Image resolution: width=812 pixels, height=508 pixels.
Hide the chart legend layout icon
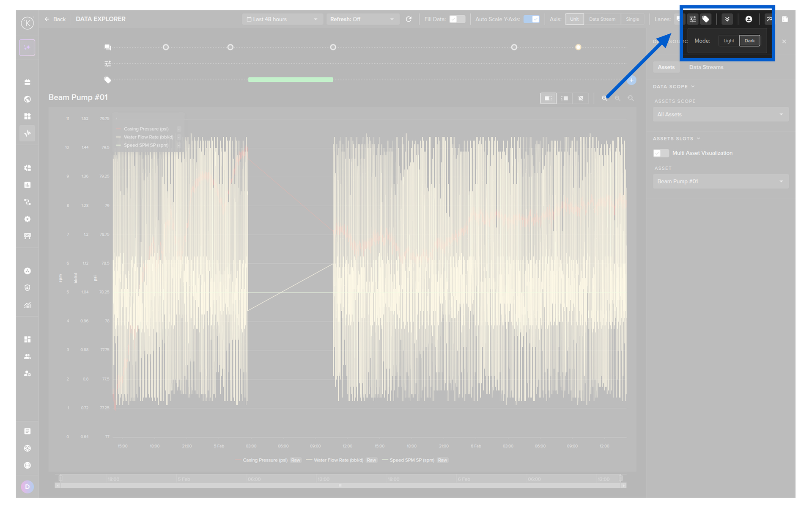coord(581,98)
